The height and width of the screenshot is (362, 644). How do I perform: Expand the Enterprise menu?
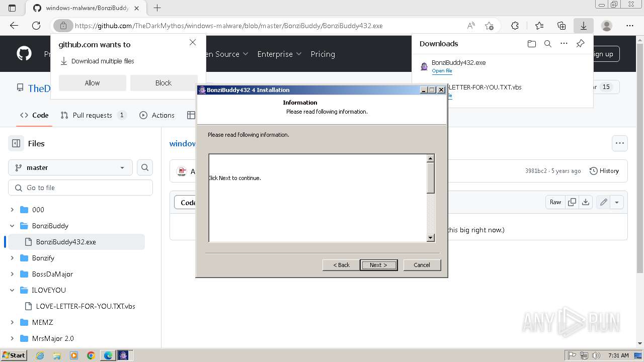[x=279, y=54]
